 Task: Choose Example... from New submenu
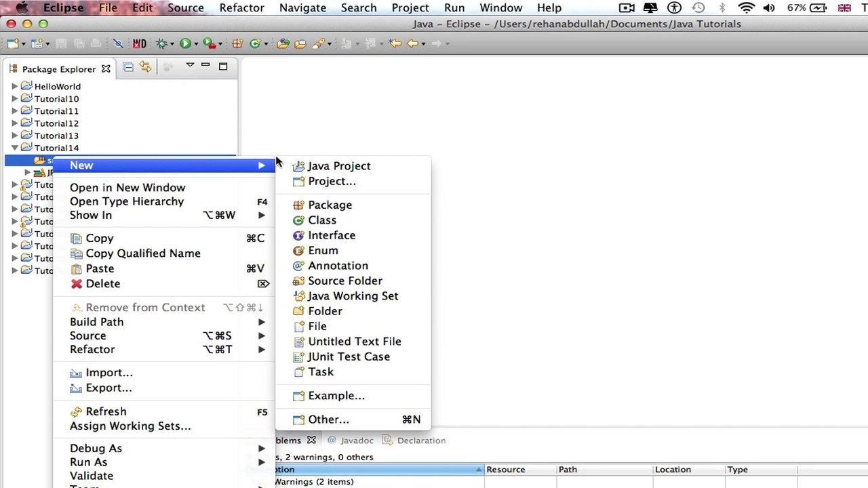[353, 396]
